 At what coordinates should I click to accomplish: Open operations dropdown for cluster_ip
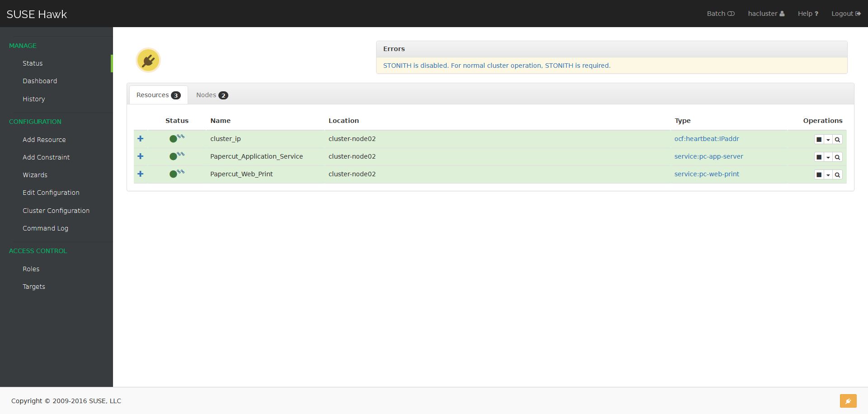coord(828,140)
